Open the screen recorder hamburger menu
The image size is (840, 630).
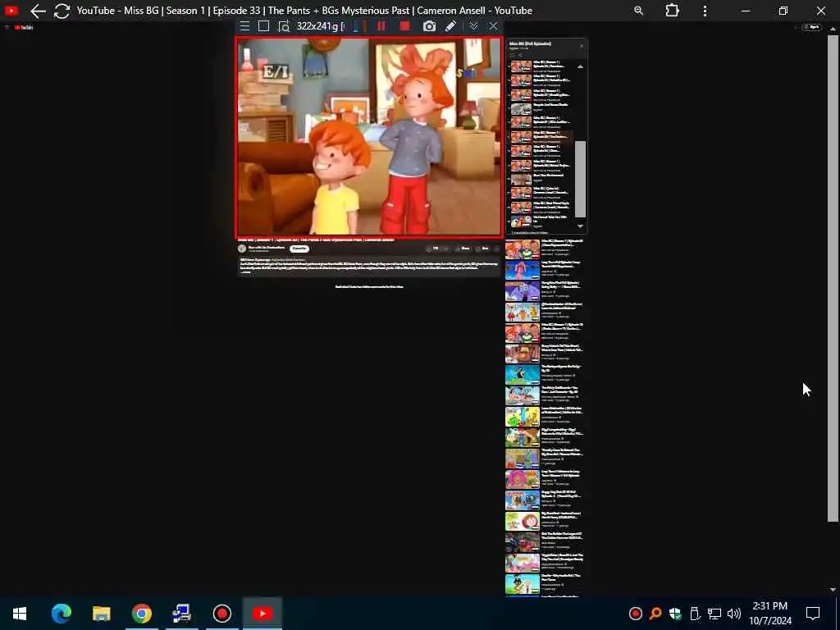(x=244, y=26)
